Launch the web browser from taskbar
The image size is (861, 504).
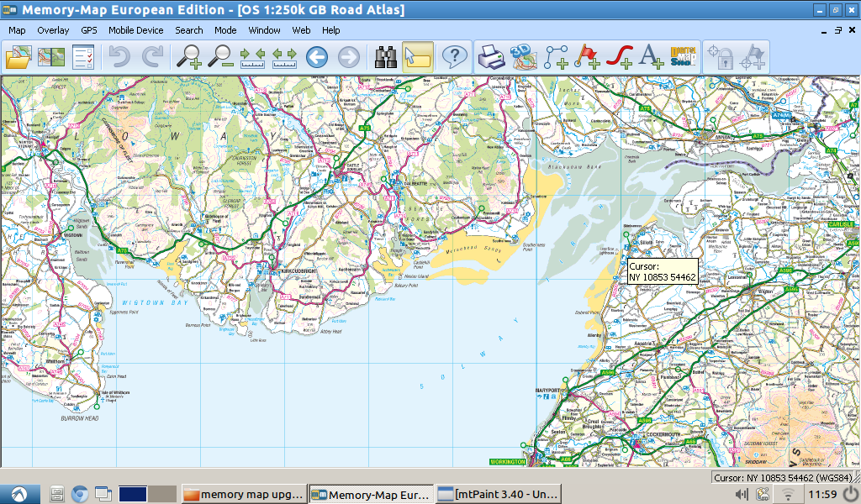tap(80, 494)
